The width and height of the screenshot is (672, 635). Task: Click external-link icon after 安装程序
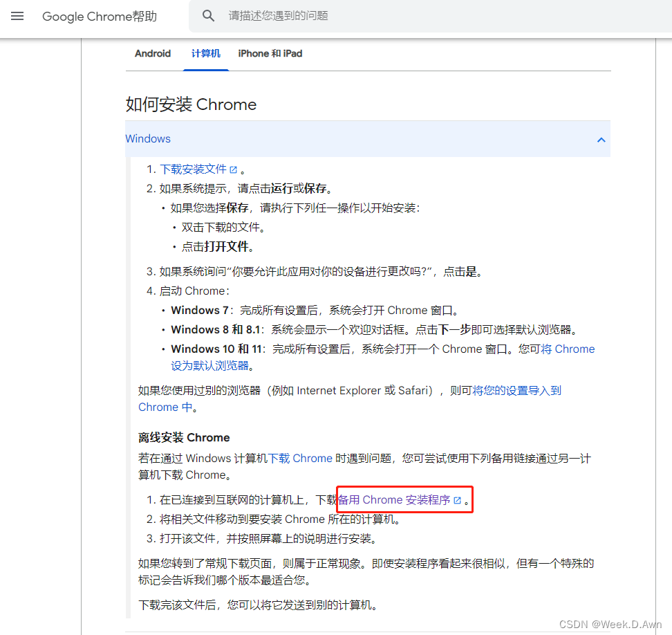pyautogui.click(x=457, y=500)
